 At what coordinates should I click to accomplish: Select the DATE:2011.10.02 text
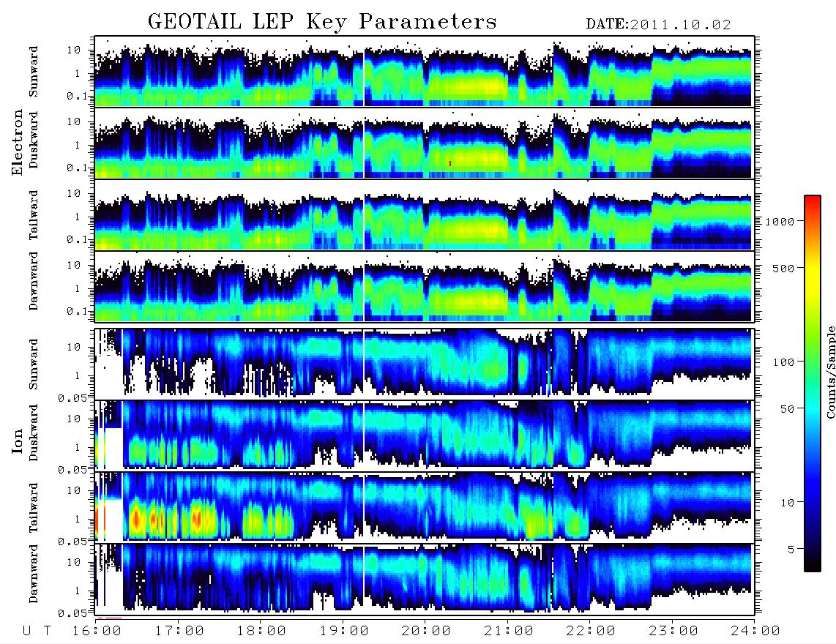pyautogui.click(x=658, y=25)
